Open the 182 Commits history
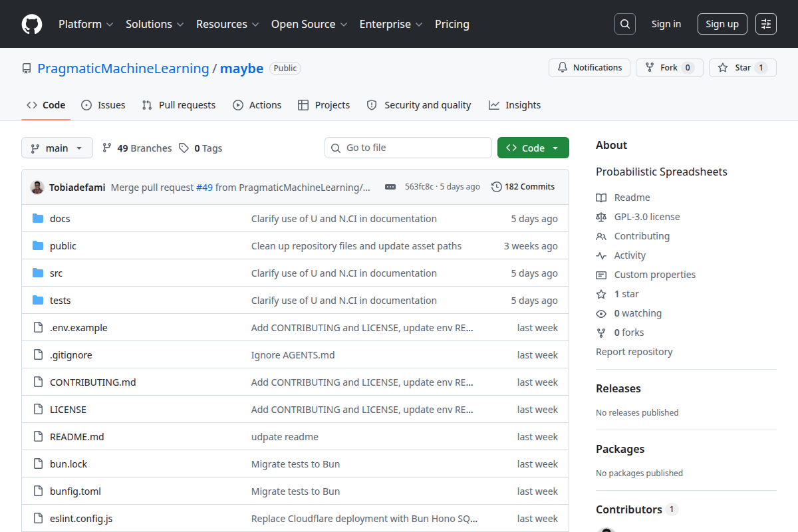798x532 pixels. point(523,187)
